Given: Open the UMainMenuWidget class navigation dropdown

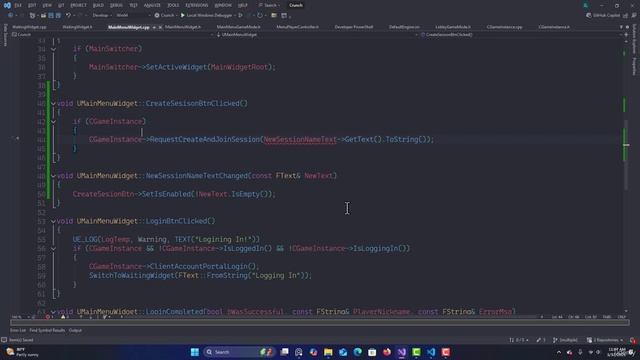Looking at the screenshot, I should pyautogui.click(x=316, y=35).
